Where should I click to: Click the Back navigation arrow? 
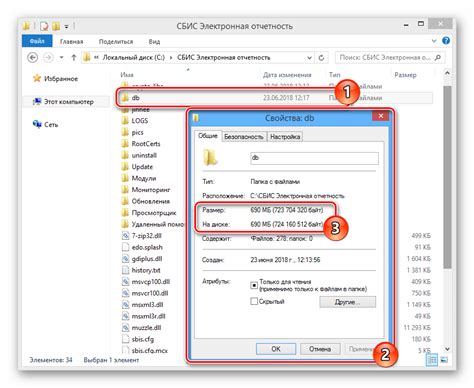[x=32, y=58]
